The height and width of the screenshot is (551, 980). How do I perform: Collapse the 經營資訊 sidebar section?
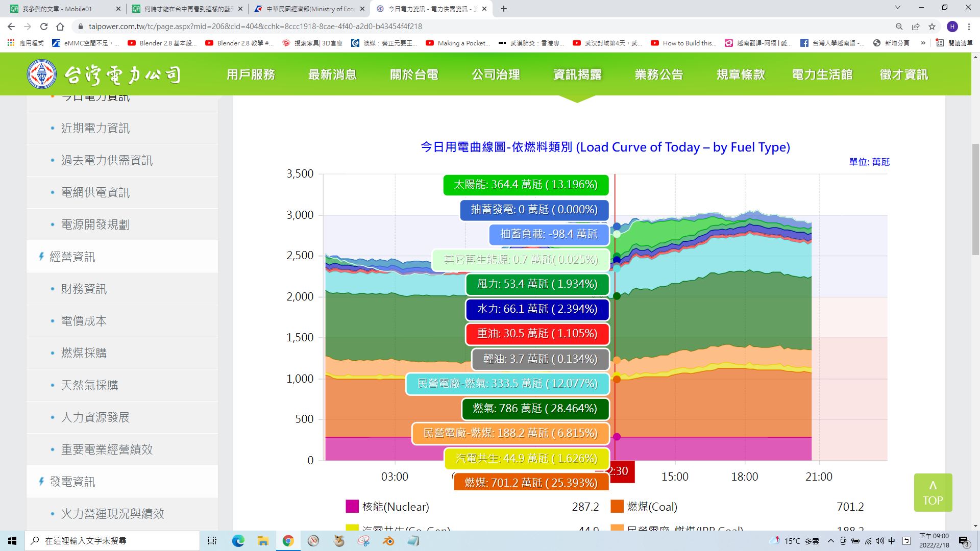click(122, 257)
